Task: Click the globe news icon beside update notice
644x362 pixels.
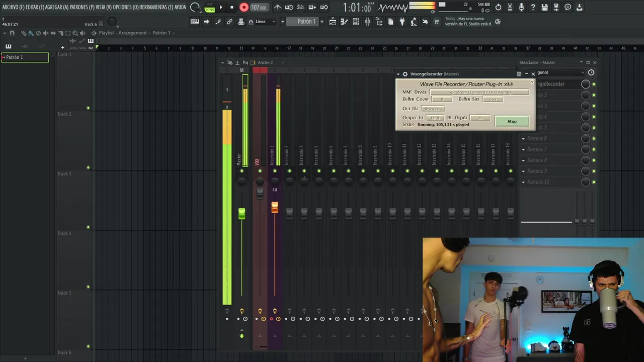Action: 498,22
